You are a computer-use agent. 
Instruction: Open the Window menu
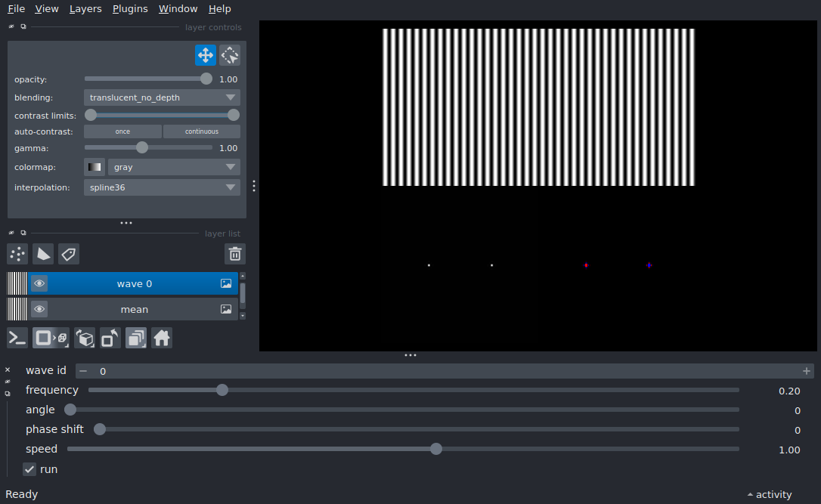178,9
